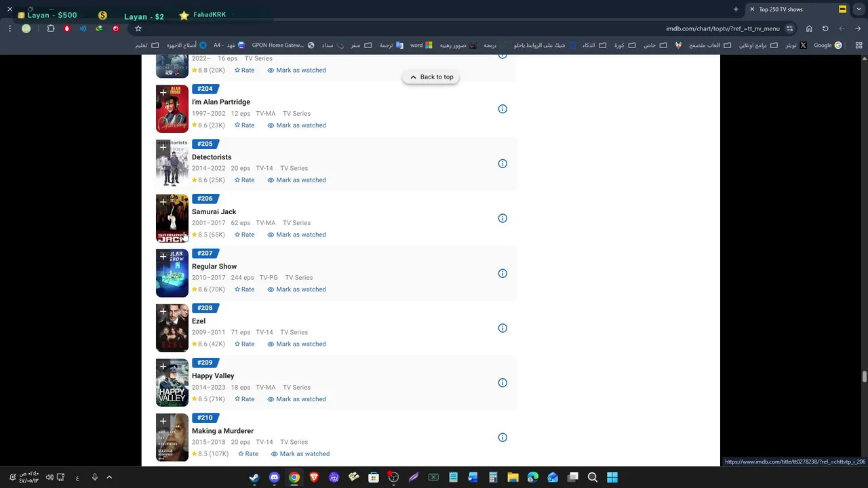This screenshot has width=868, height=488.
Task: Rate Samurai Jack
Action: pos(244,235)
